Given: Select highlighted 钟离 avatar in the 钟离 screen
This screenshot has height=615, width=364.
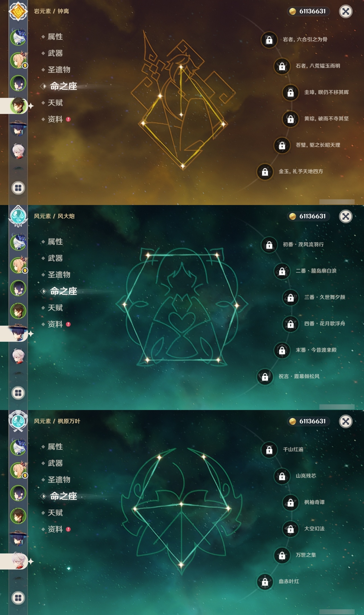Looking at the screenshot, I should click(18, 106).
